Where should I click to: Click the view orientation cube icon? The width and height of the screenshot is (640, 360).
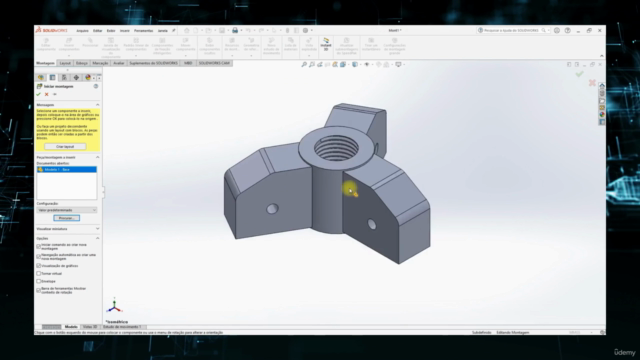pos(343,64)
